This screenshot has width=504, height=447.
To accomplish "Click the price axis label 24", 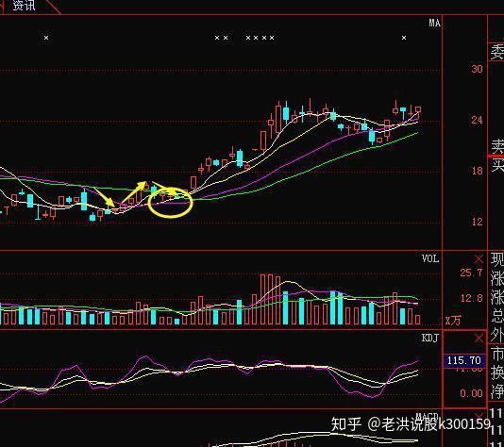I will point(477,120).
